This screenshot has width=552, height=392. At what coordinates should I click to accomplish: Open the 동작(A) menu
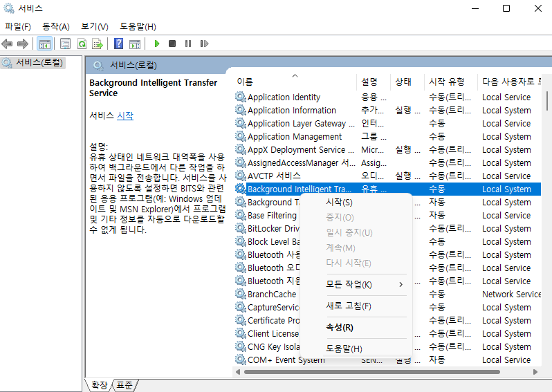(x=56, y=27)
